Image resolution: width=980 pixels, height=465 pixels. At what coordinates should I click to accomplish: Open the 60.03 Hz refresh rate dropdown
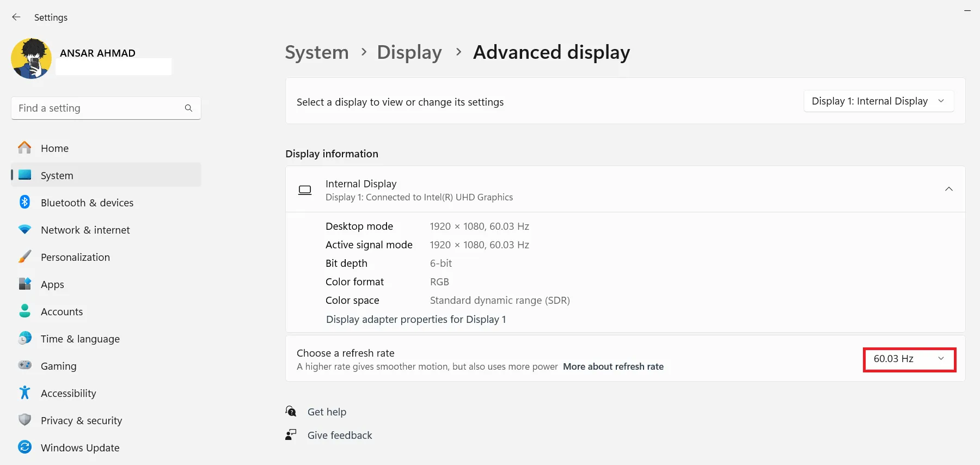click(x=909, y=359)
